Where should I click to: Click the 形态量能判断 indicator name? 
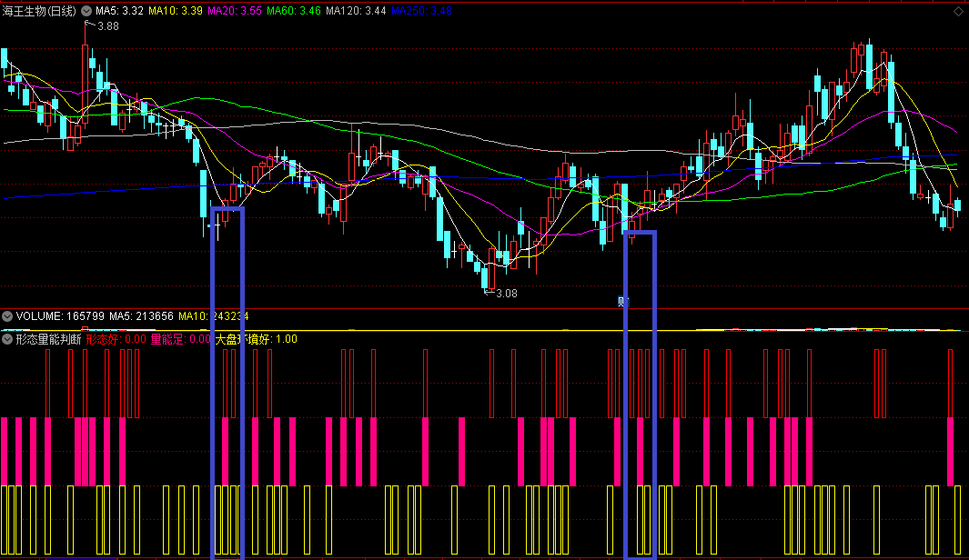[48, 339]
